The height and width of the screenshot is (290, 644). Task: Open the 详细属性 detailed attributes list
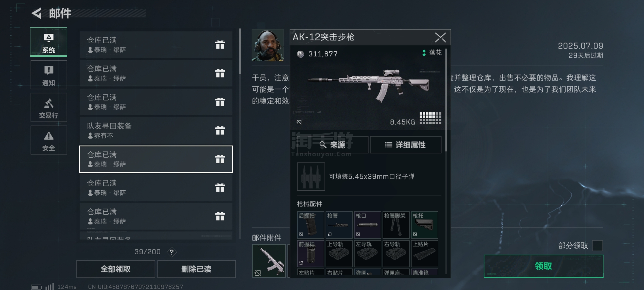[406, 145]
